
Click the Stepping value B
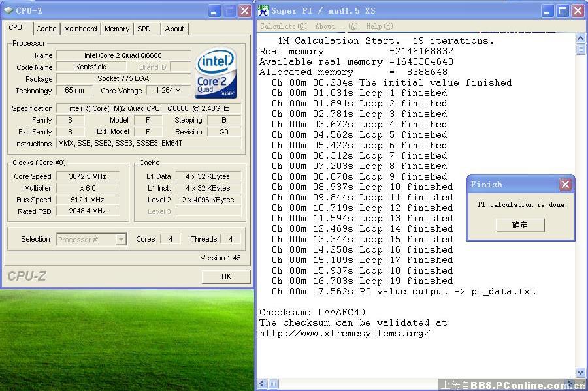point(224,120)
